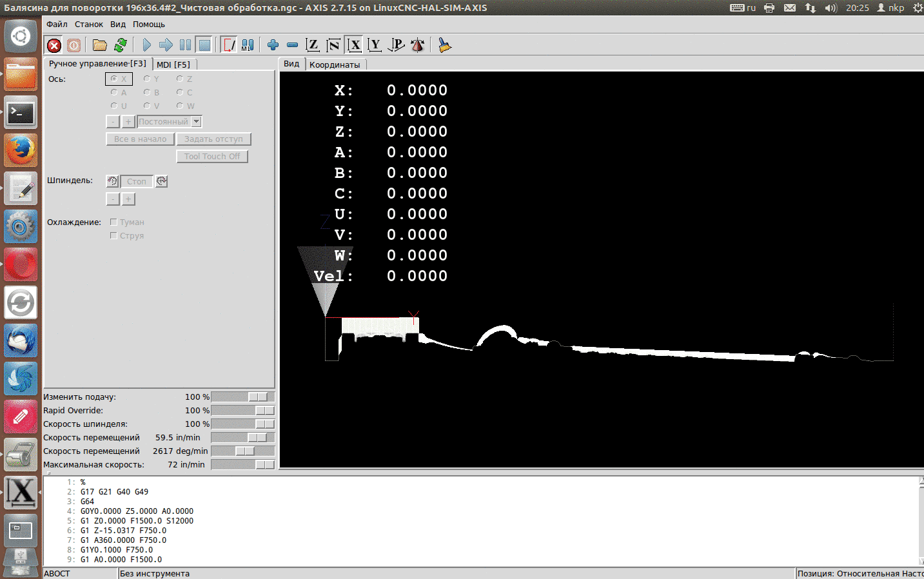Execute the next line with step icon
The width and height of the screenshot is (924, 579).
pyautogui.click(x=166, y=45)
